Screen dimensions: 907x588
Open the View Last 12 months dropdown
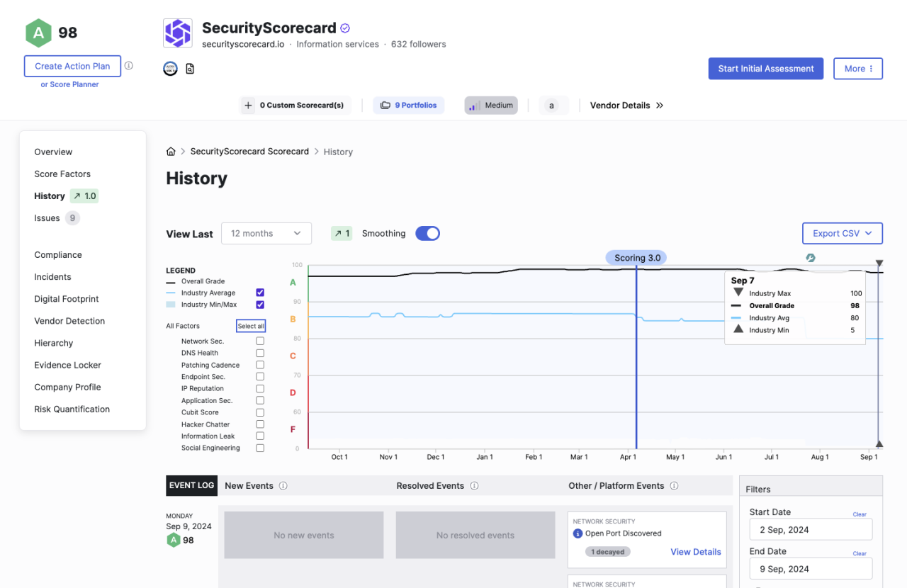coord(266,233)
